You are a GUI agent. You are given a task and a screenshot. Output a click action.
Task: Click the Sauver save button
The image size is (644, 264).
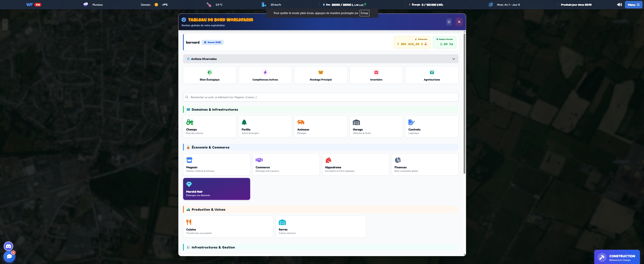click(212, 42)
